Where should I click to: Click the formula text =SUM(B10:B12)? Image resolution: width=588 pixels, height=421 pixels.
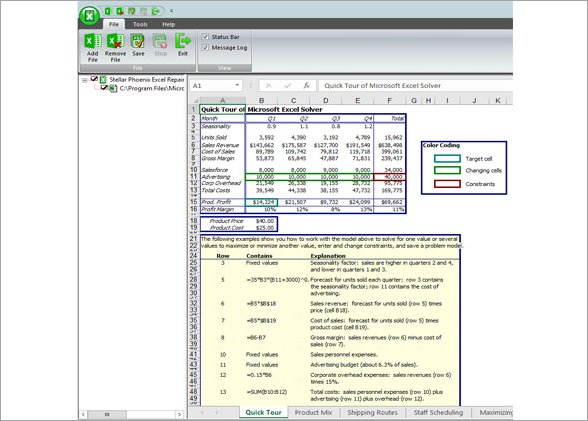267,392
